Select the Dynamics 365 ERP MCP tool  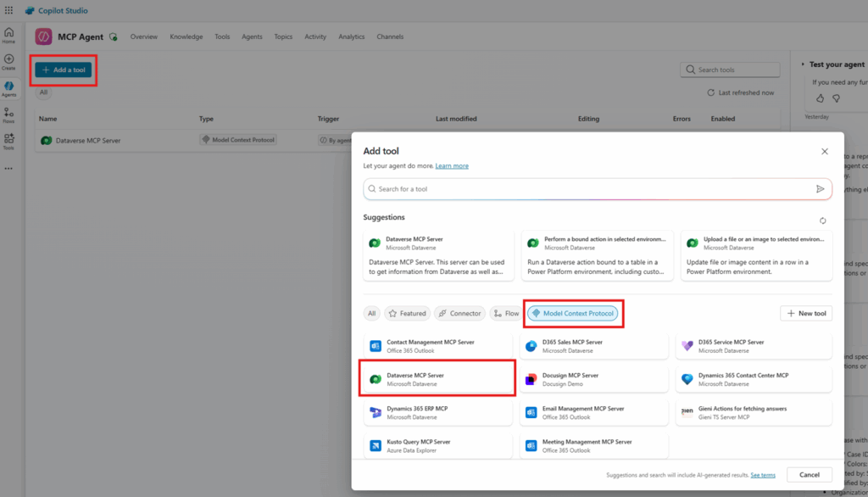coord(438,413)
